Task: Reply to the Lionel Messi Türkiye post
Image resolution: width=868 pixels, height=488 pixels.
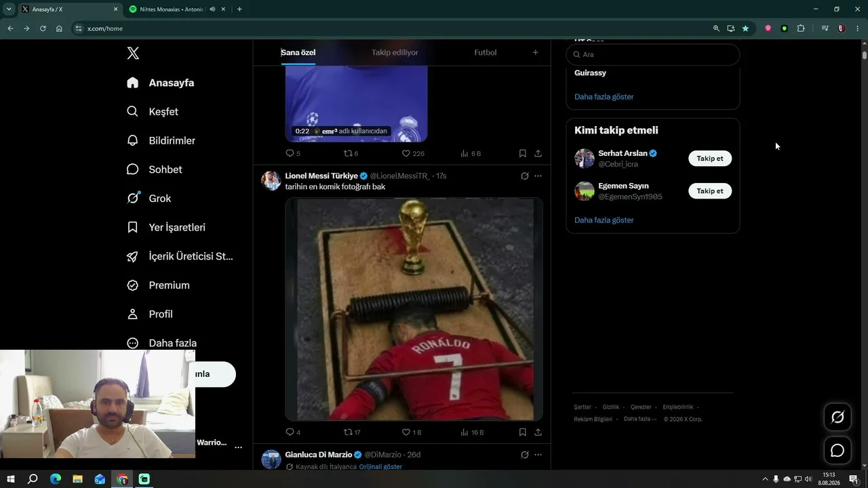Action: [x=293, y=432]
